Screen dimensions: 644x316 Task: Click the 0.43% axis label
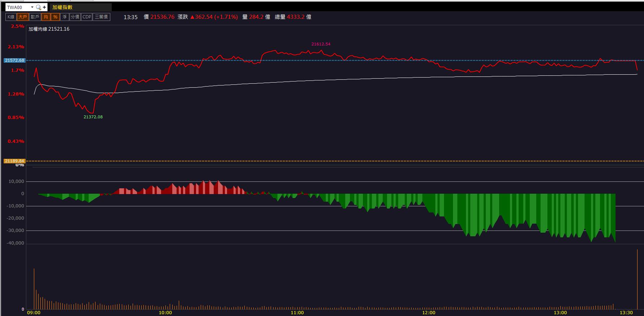point(16,141)
